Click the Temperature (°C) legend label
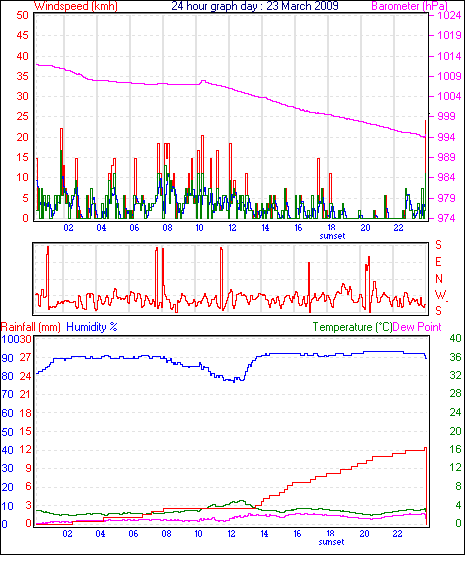This screenshot has height=566, width=466. coord(352,327)
